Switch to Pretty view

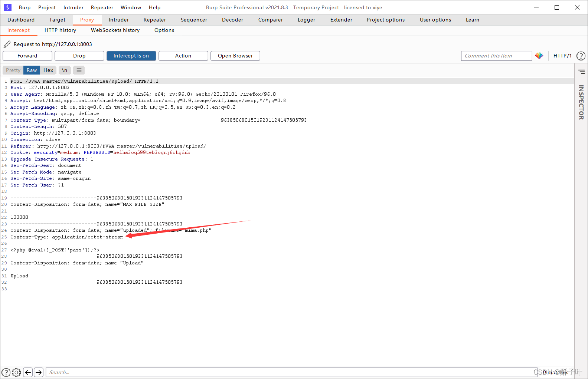pos(13,70)
